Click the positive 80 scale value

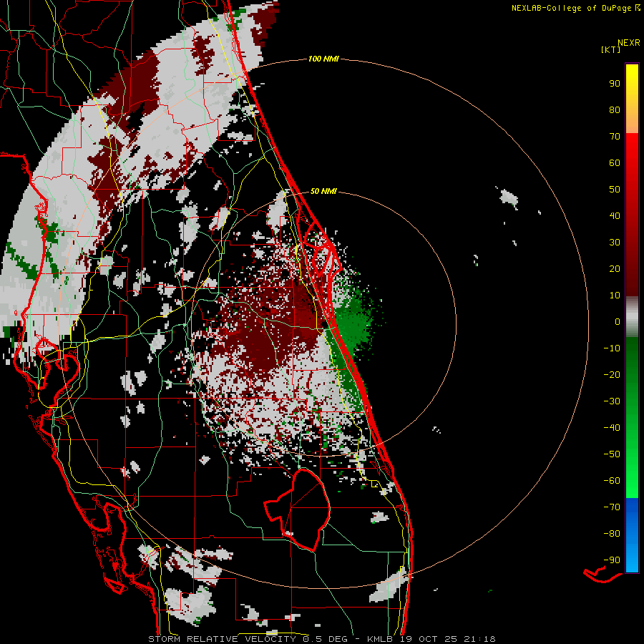coord(615,110)
